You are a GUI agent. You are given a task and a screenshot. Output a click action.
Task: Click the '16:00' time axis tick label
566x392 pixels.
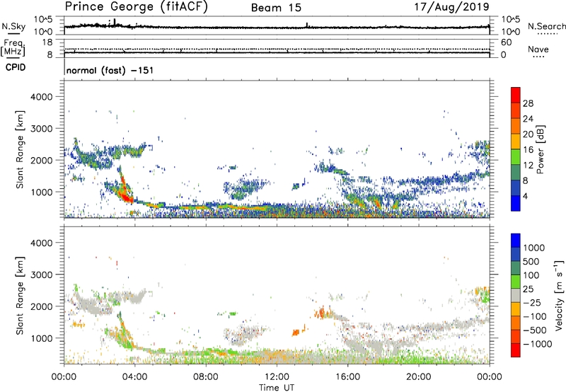[347, 377]
